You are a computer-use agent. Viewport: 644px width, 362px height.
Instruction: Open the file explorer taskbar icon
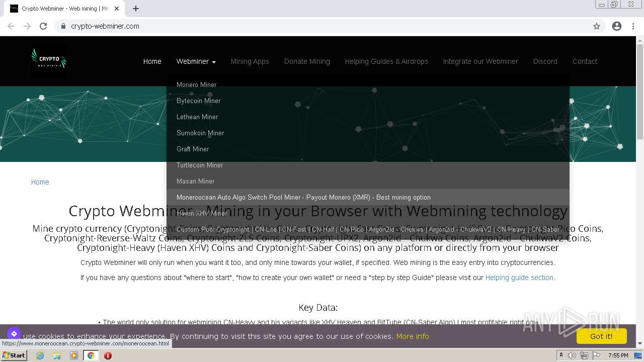tap(57, 355)
